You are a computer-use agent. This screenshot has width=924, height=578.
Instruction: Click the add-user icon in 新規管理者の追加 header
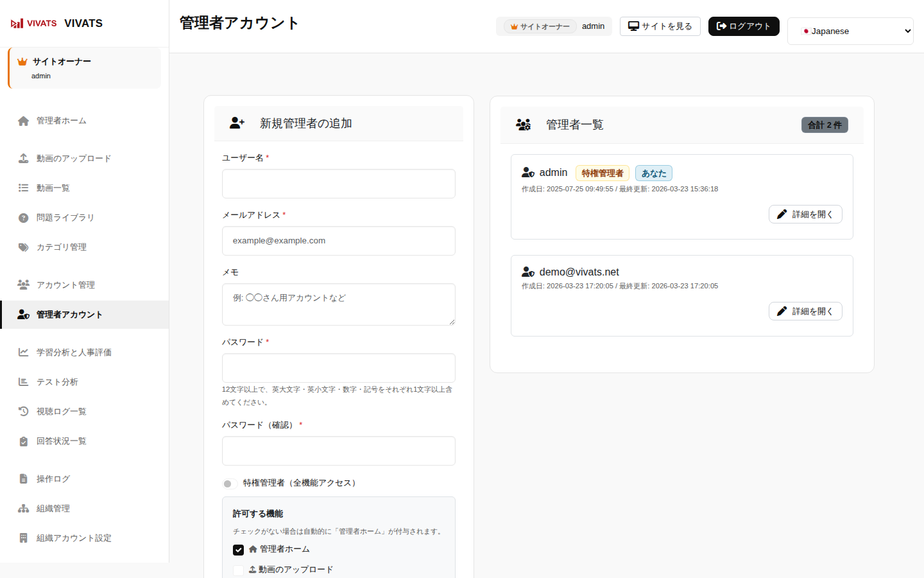(237, 123)
